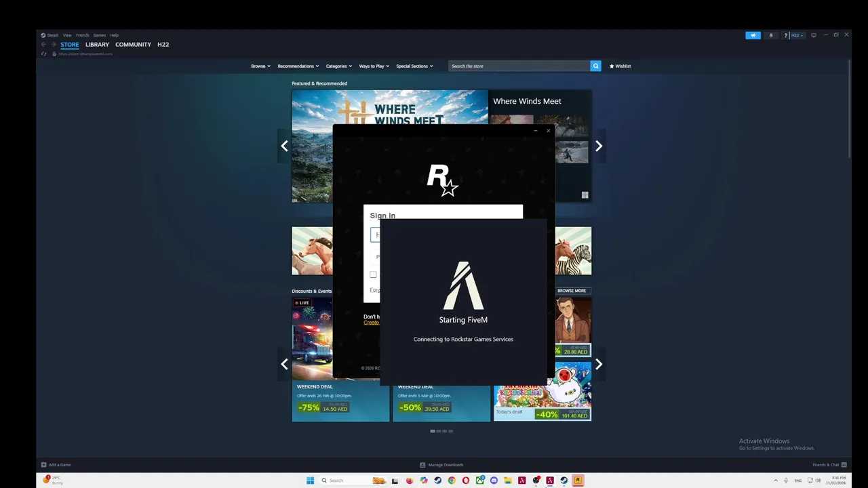
Task: Click the FiveM logo in splash window
Action: [464, 285]
